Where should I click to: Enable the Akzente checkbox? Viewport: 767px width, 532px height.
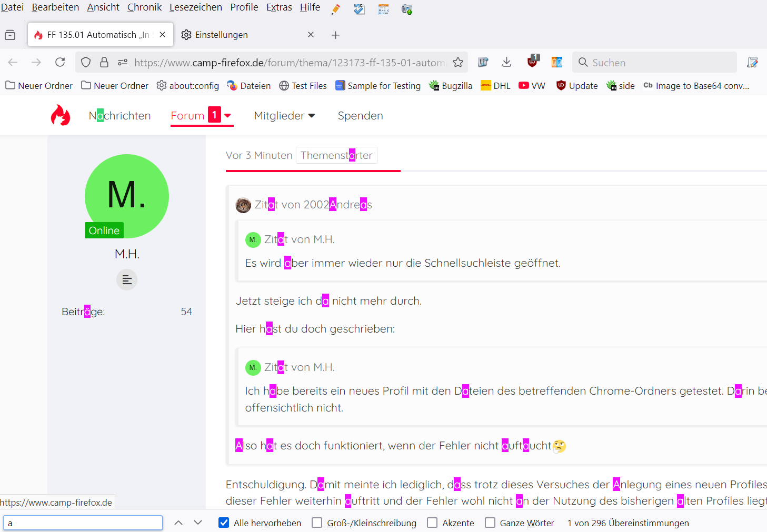click(432, 523)
